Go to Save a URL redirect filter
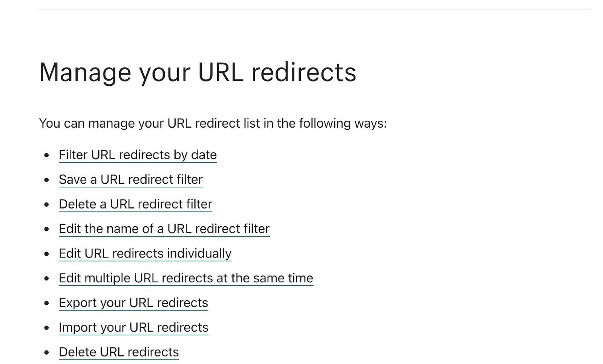 point(130,180)
